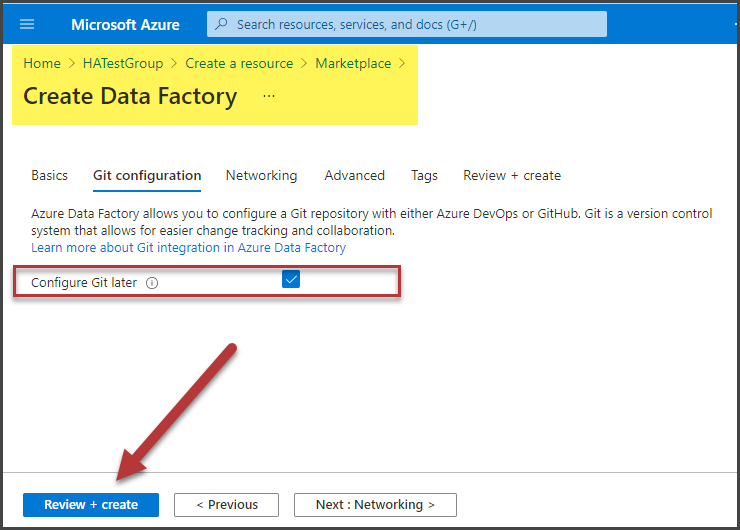This screenshot has width=740, height=530.
Task: Switch to the Review + create tab
Action: pyautogui.click(x=512, y=176)
